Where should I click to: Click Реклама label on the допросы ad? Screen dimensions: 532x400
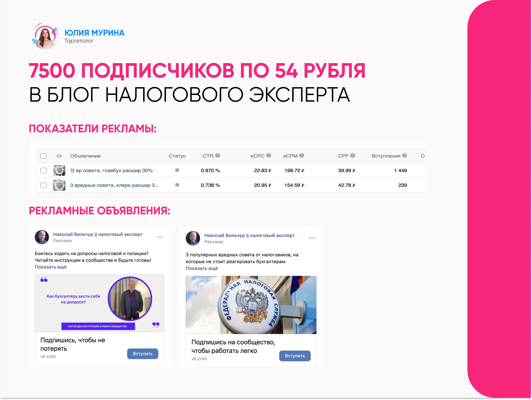[x=62, y=241]
